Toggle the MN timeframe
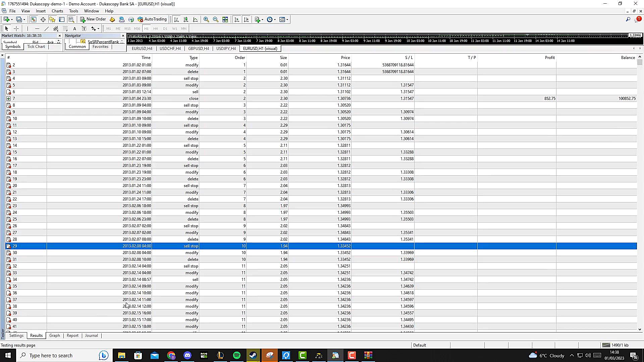644x362 pixels. [x=184, y=28]
